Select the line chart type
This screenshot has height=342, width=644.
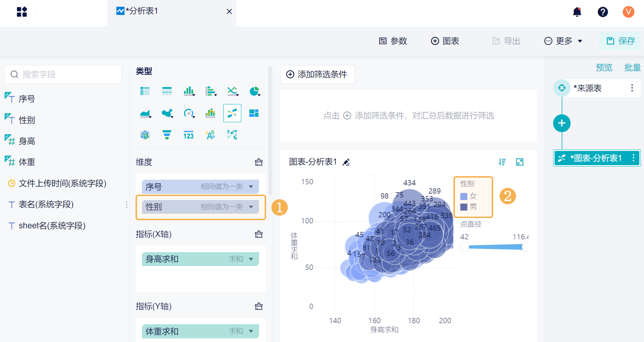click(x=232, y=91)
